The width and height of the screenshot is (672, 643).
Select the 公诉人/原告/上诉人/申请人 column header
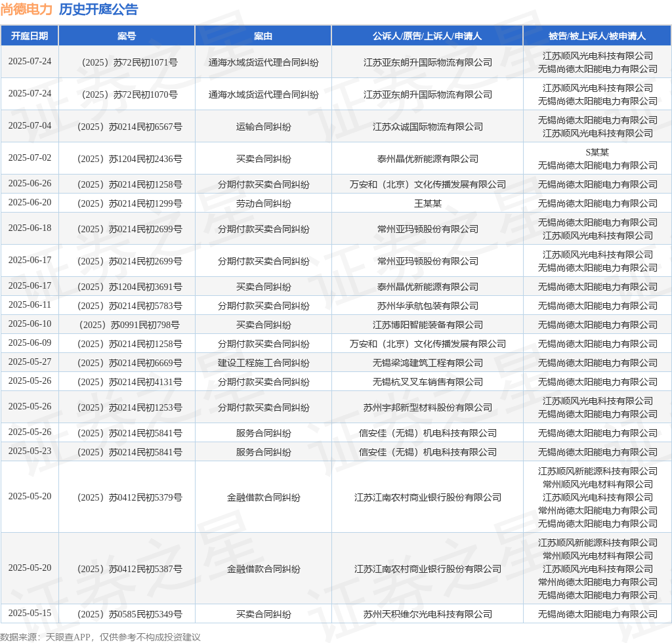427,36
